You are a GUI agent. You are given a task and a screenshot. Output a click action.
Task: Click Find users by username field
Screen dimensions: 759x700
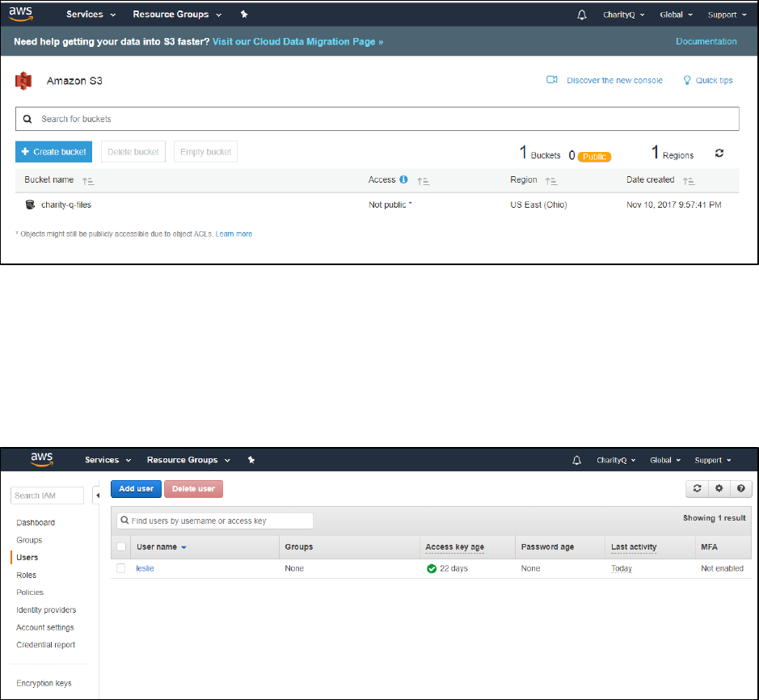click(x=215, y=521)
